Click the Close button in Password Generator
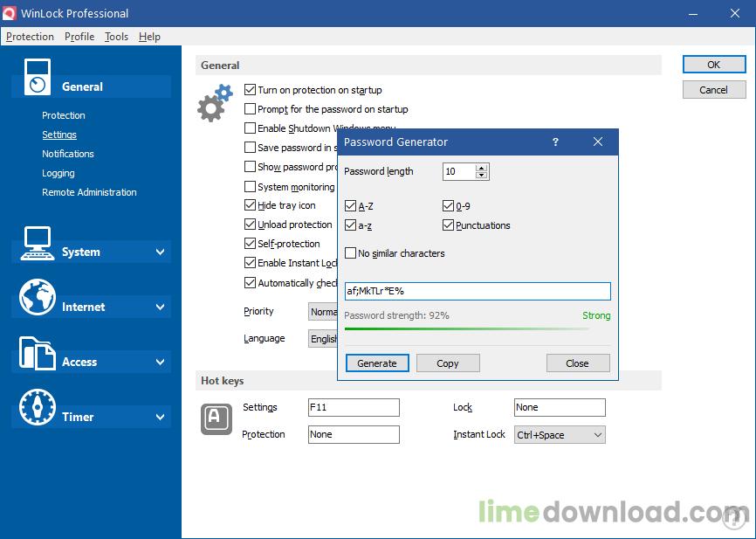Screen dimensions: 756x539 point(578,363)
